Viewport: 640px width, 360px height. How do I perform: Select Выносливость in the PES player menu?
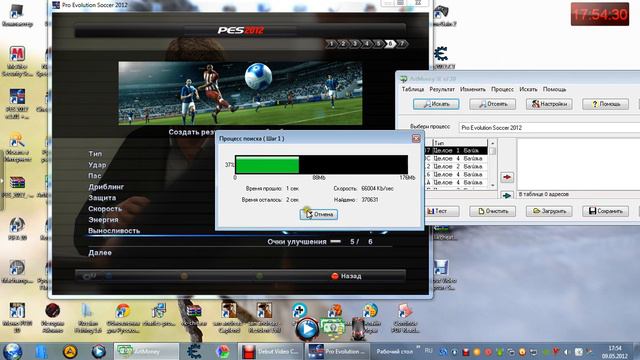(114, 231)
